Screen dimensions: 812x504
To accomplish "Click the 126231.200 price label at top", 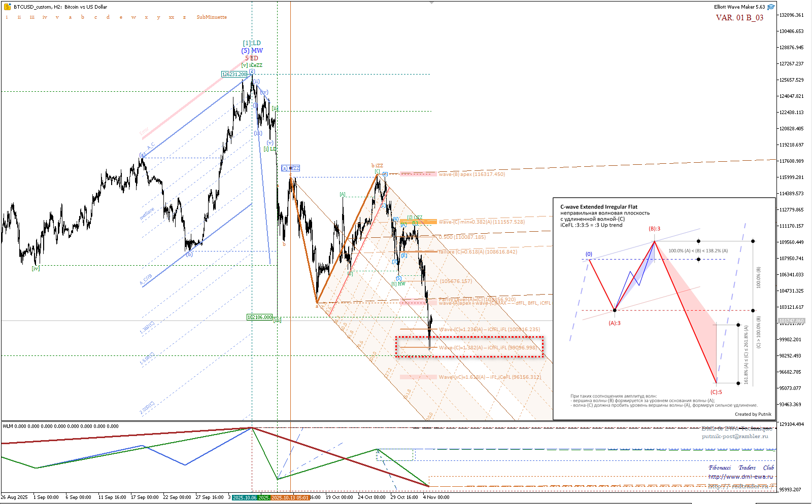I will pyautogui.click(x=234, y=75).
